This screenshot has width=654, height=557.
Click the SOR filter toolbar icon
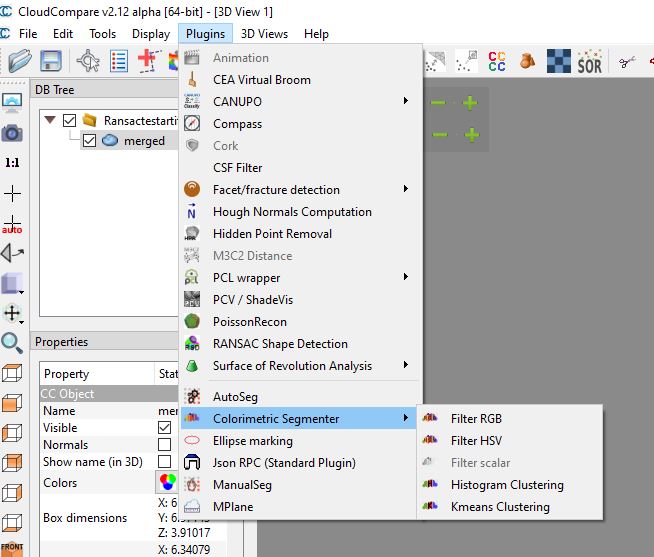(x=590, y=62)
